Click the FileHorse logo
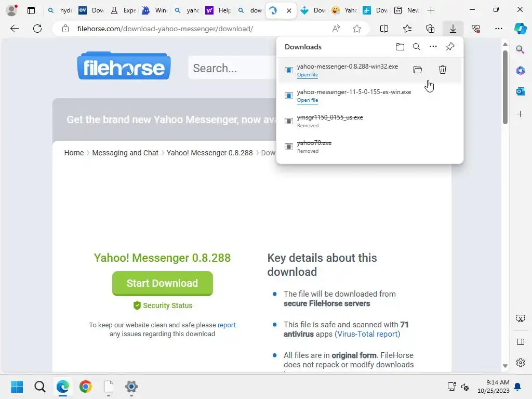This screenshot has height=399, width=532. pos(124,66)
